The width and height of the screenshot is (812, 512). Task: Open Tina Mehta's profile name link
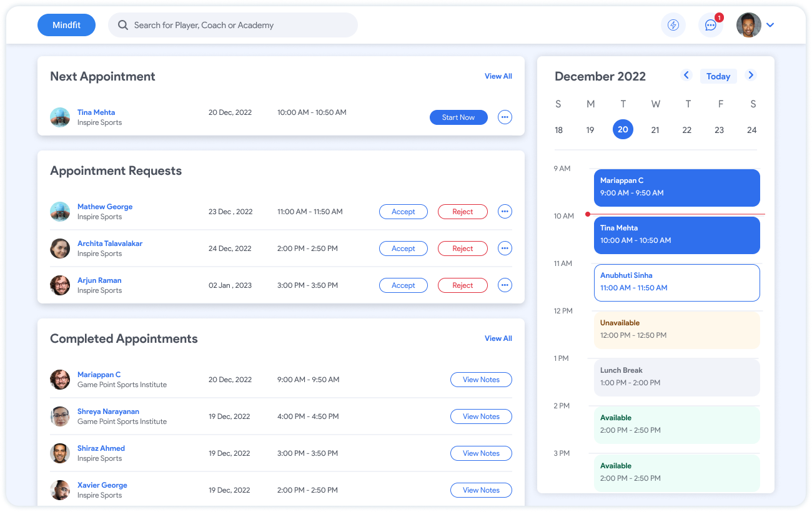click(x=96, y=112)
